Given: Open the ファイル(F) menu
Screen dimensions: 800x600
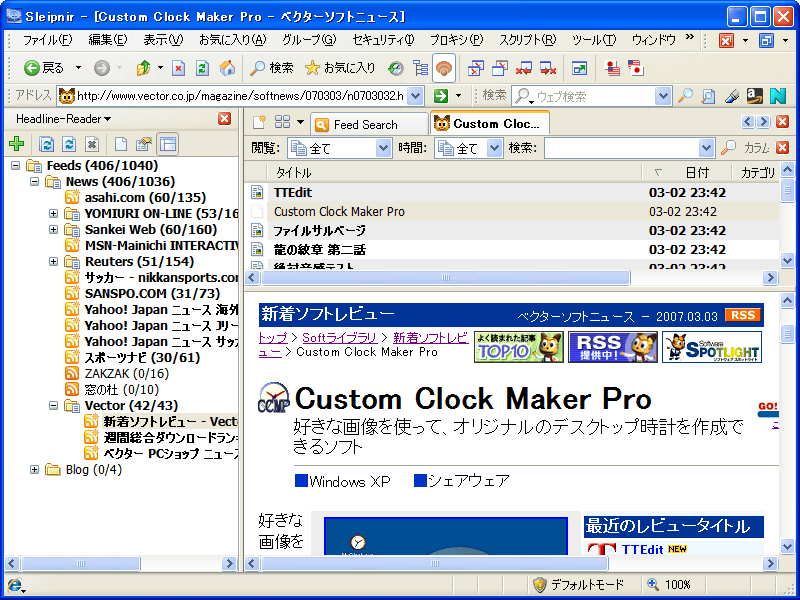Looking at the screenshot, I should click(x=47, y=40).
